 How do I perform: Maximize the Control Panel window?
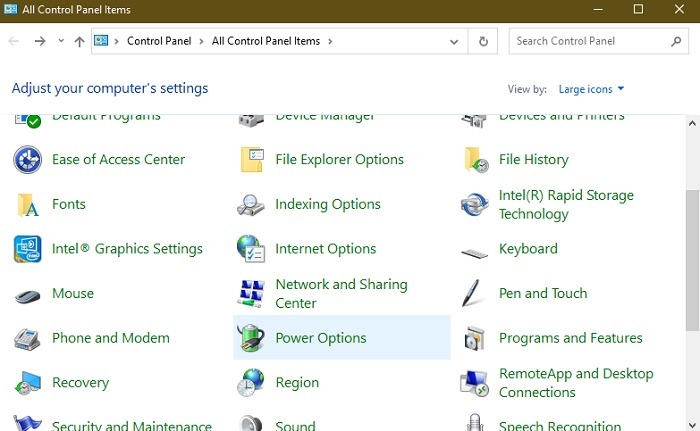click(x=638, y=9)
